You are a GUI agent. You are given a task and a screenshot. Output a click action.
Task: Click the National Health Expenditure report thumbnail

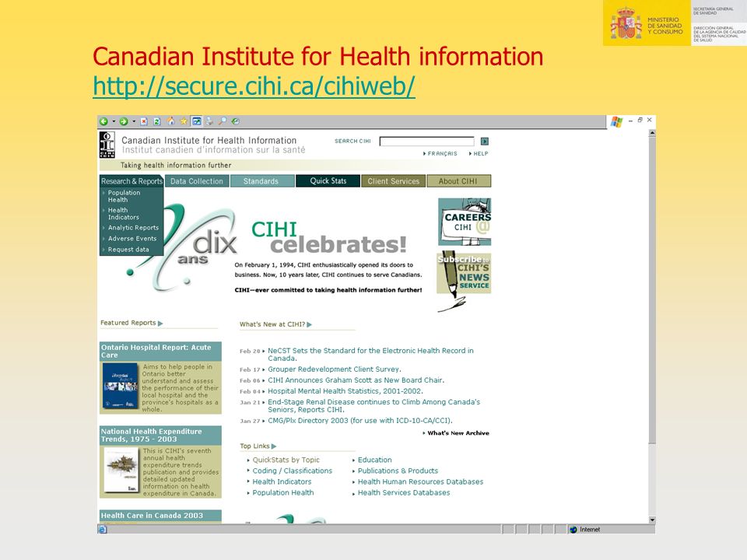121,470
